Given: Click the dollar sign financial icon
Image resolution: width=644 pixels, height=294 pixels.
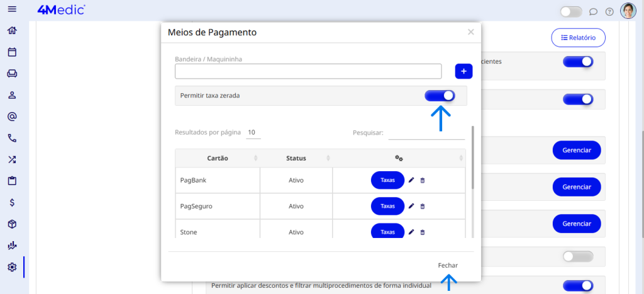Looking at the screenshot, I should 12,203.
